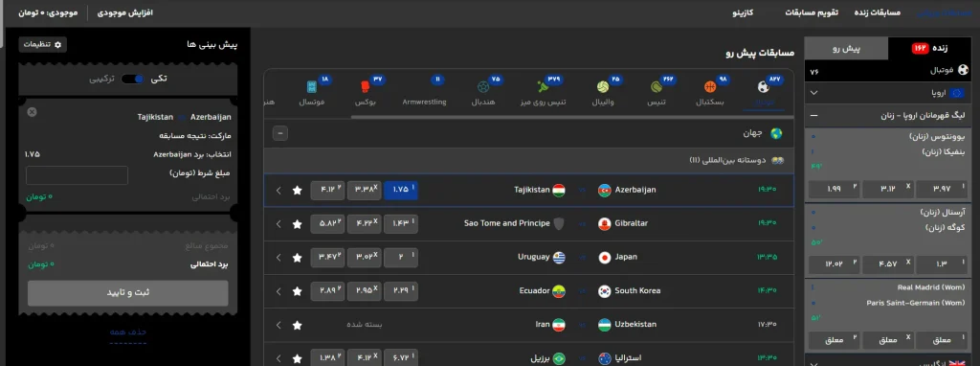Click the Japan flag icon

(605, 257)
